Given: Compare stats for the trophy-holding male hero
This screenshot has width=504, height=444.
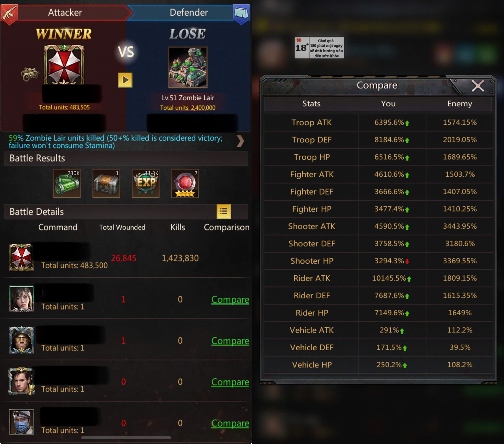Looking at the screenshot, I should click(x=230, y=382).
